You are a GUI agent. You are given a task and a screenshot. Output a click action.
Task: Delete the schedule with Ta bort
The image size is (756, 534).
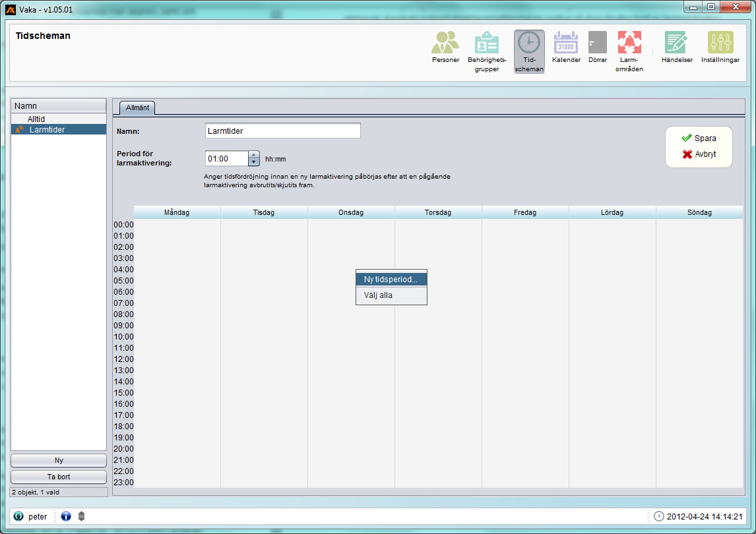point(59,477)
